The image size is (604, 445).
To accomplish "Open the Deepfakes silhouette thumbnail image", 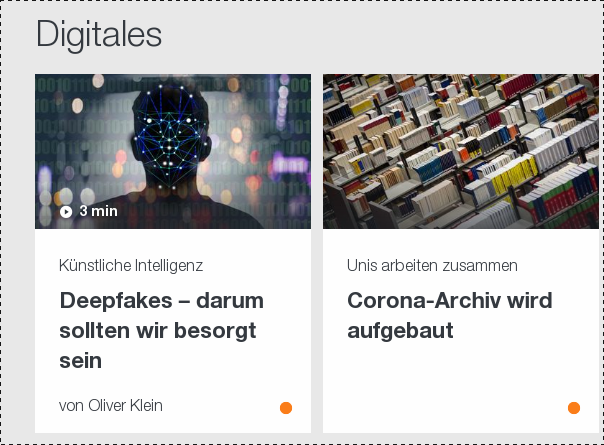I will click(173, 151).
